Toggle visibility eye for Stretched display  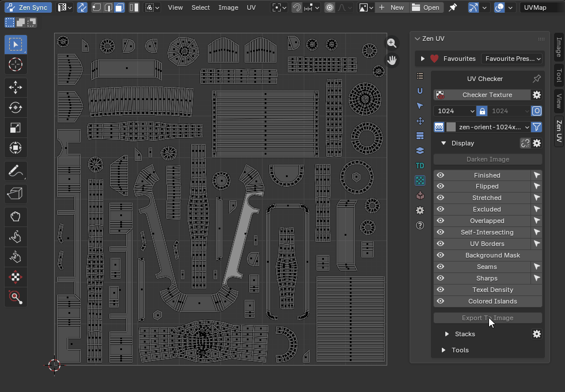[x=440, y=198]
